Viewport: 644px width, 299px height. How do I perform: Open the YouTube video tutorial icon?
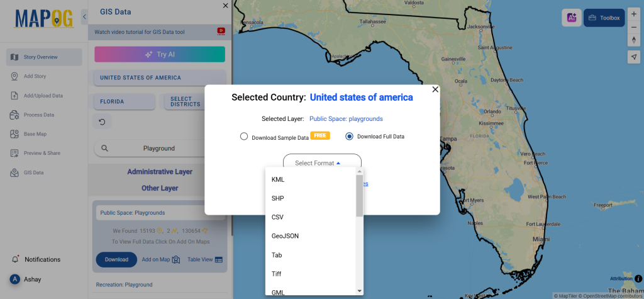221,31
